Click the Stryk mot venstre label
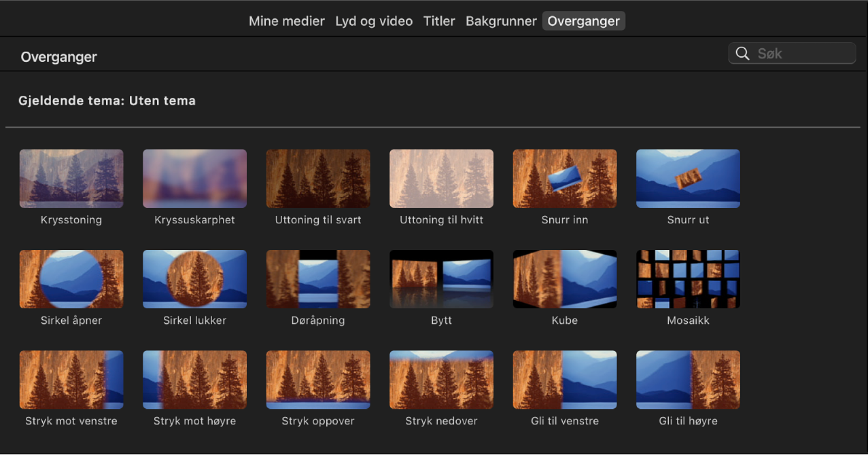This screenshot has width=868, height=455. tap(71, 421)
